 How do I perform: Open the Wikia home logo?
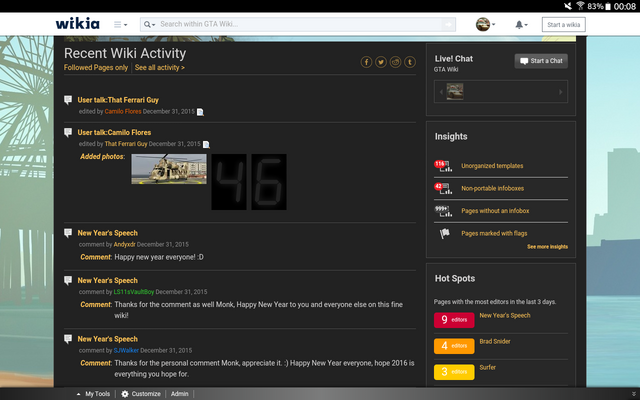[x=78, y=24]
